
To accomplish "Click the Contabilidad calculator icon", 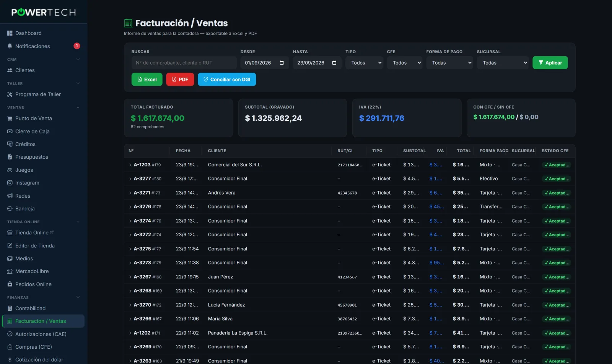I will pos(10,309).
